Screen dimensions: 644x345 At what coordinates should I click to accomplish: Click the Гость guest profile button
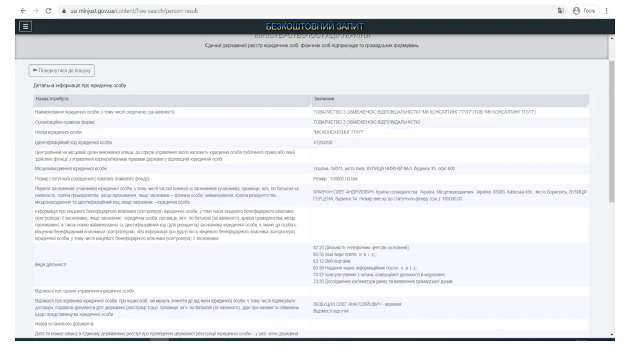[x=584, y=11]
